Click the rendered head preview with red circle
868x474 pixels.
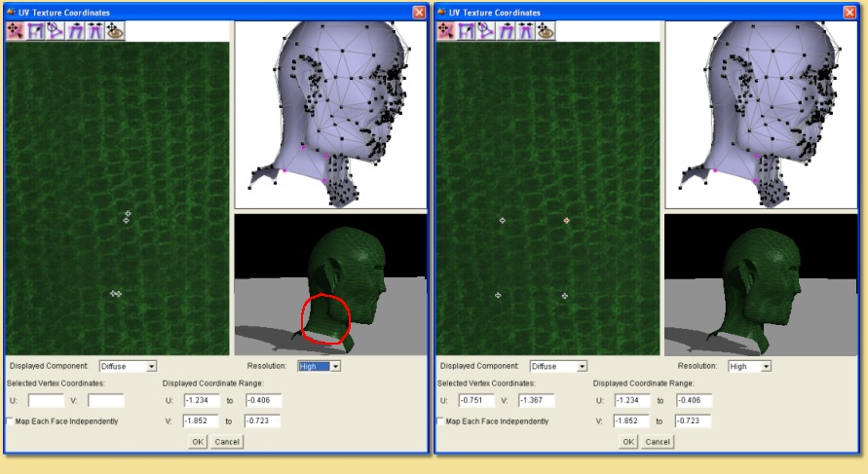(330, 284)
